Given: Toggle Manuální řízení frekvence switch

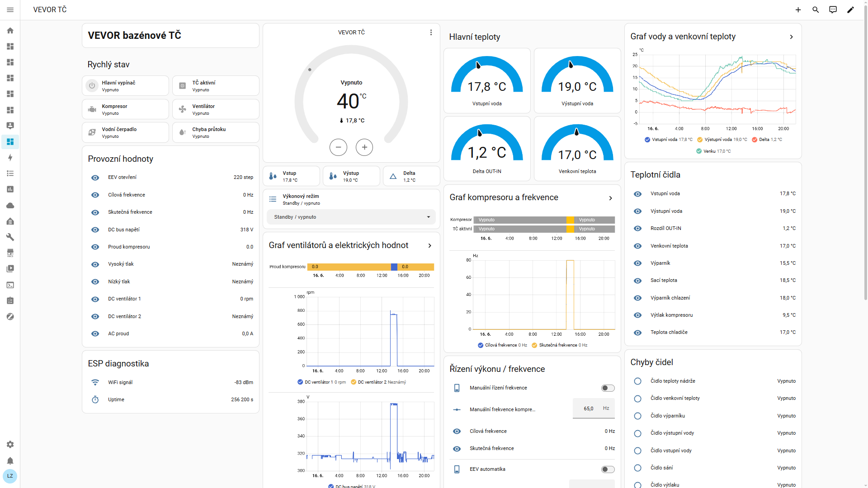Looking at the screenshot, I should pos(608,388).
